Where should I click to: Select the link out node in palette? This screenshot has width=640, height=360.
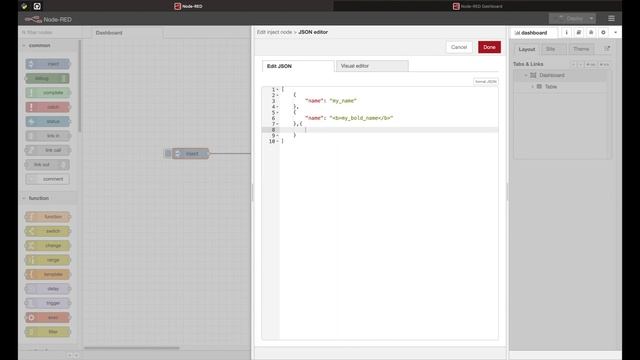(x=48, y=165)
